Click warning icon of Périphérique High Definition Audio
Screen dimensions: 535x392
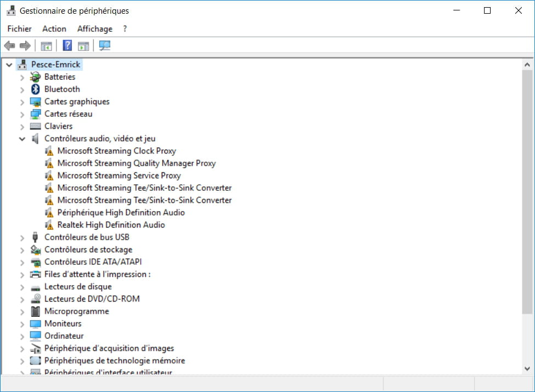pos(49,213)
